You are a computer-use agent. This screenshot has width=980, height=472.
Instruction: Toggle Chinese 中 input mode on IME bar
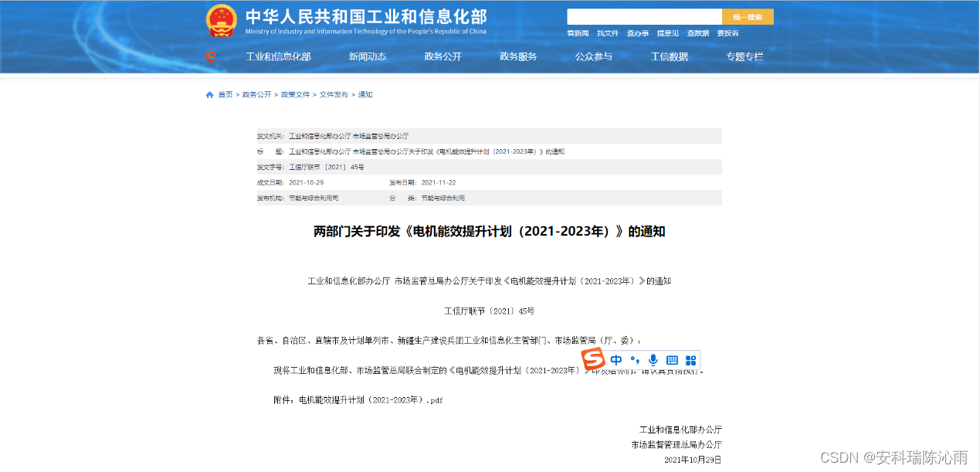[616, 360]
